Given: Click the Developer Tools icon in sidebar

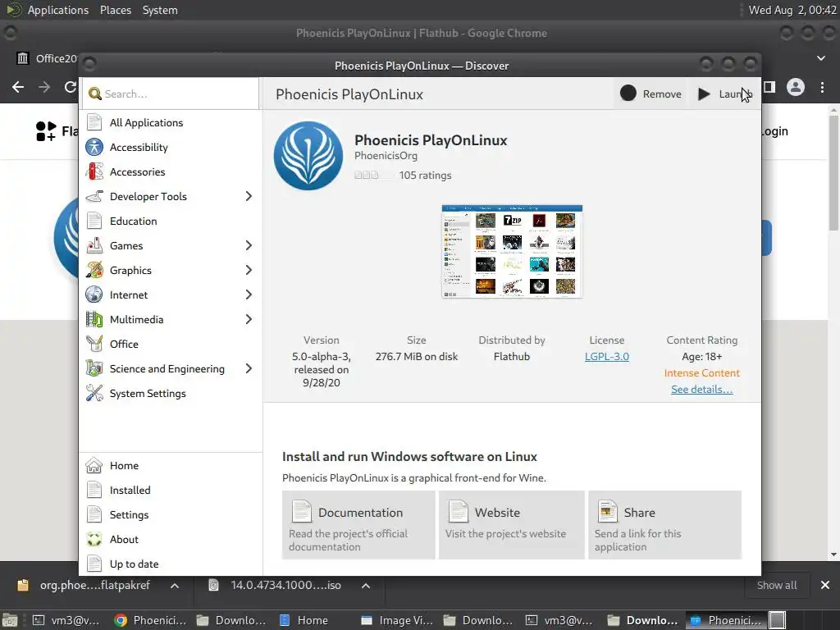Looking at the screenshot, I should (94, 196).
